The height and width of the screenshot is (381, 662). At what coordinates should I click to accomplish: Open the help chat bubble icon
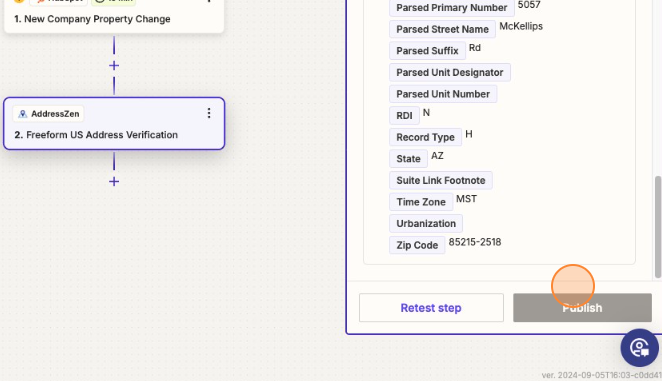(x=639, y=348)
